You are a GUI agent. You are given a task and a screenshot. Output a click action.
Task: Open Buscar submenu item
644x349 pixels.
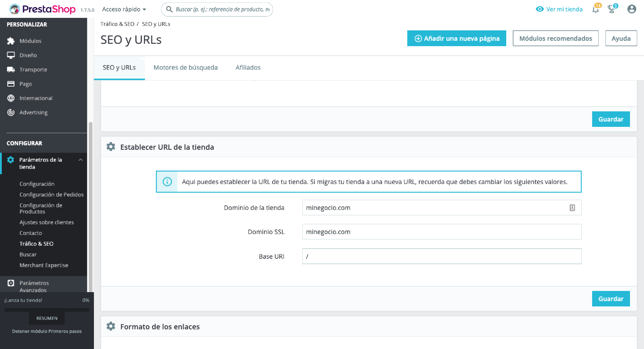point(28,254)
